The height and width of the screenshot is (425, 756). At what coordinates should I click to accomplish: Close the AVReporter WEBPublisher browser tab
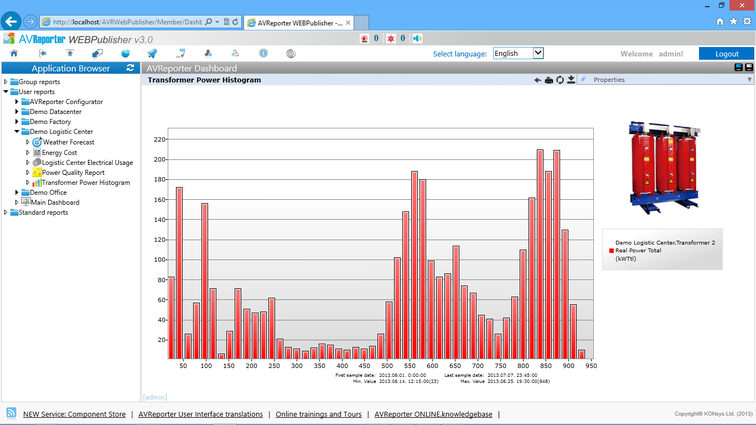coord(348,23)
